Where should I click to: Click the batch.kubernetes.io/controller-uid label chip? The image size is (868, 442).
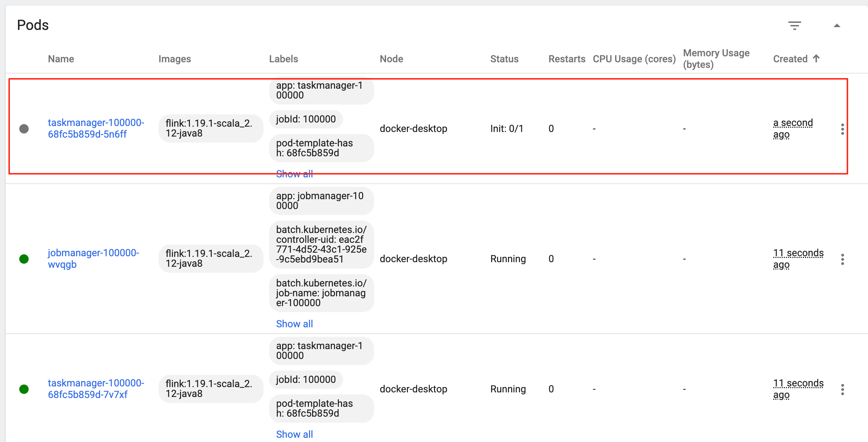click(x=321, y=244)
